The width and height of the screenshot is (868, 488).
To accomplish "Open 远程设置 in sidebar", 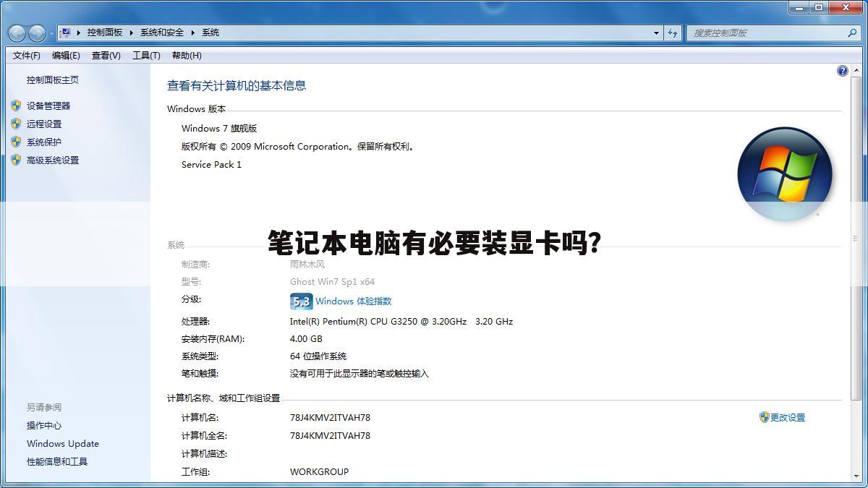I will click(44, 124).
